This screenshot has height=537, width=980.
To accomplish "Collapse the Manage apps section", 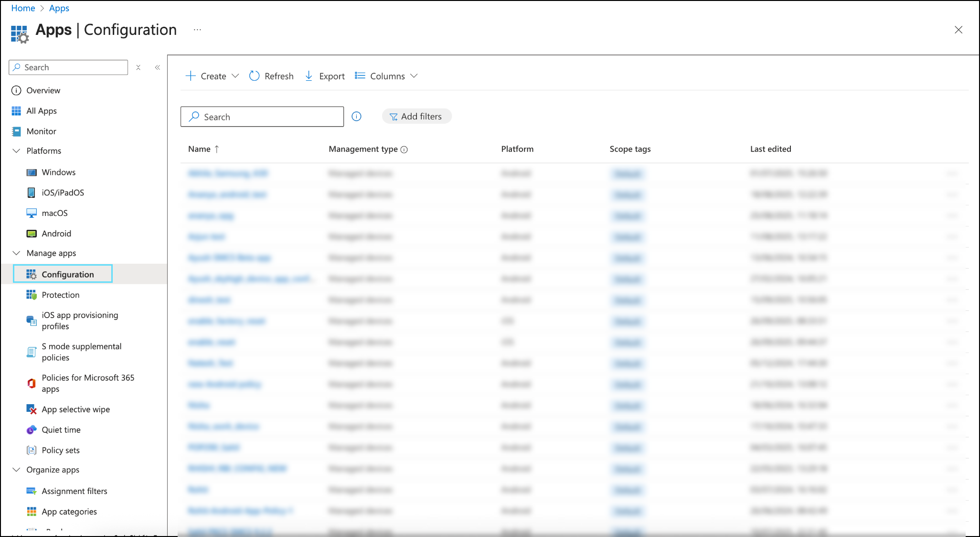I will coord(16,253).
